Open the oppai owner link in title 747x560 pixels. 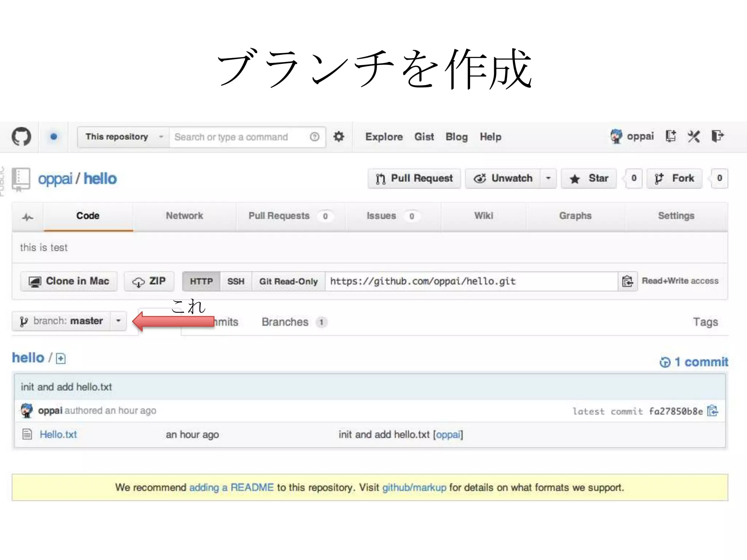pos(55,179)
